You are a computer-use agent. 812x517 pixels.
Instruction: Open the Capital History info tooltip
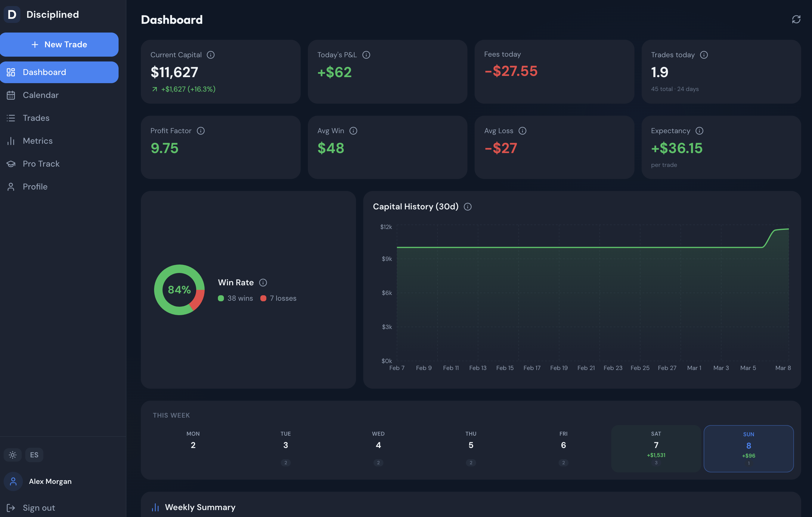(468, 207)
